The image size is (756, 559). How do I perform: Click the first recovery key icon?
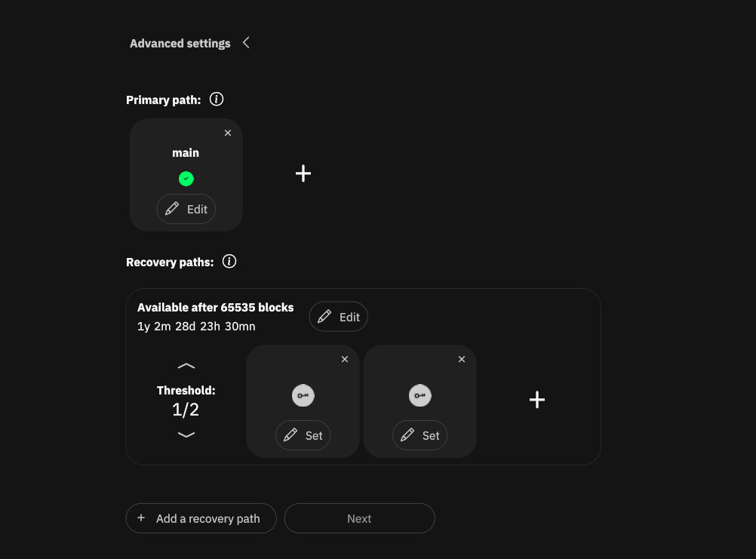click(303, 395)
